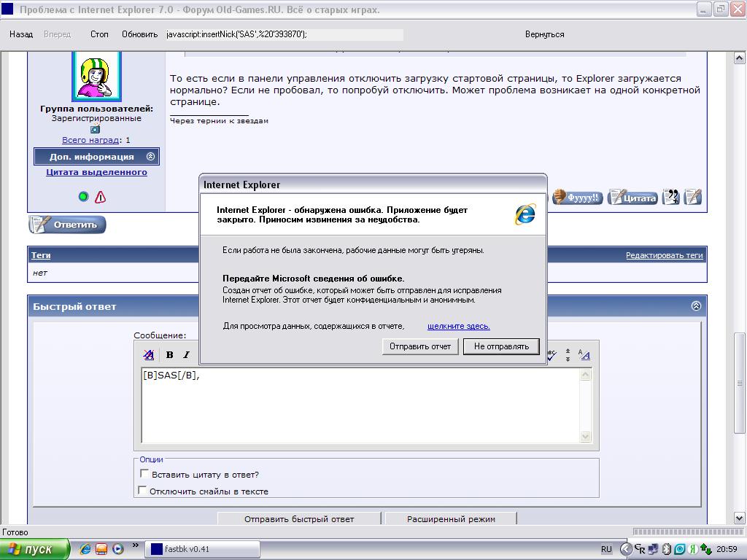Viewport: 747px width, 560px height.
Task: Click the switch editor mode 'A' icon
Action: point(584,355)
